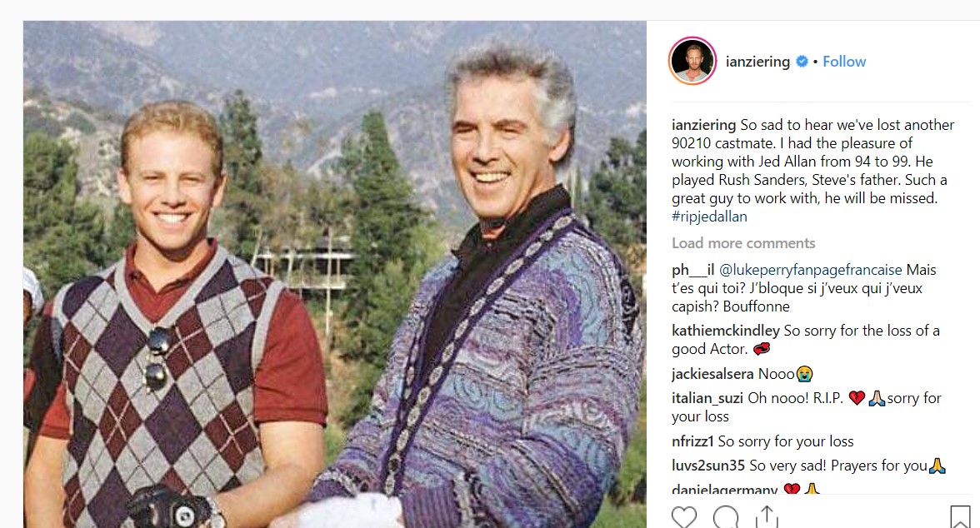Share the post via upload icon

pos(767,517)
